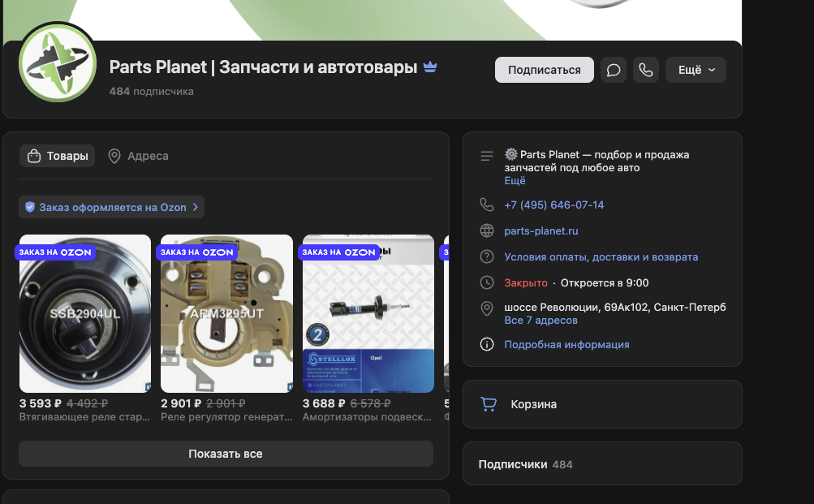814x504 pixels.
Task: Click the location pin icon beside шоссе Революции
Action: pyautogui.click(x=486, y=309)
